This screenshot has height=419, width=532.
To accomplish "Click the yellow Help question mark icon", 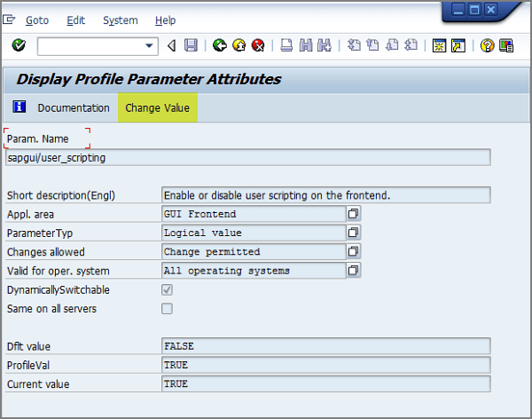I will click(487, 45).
